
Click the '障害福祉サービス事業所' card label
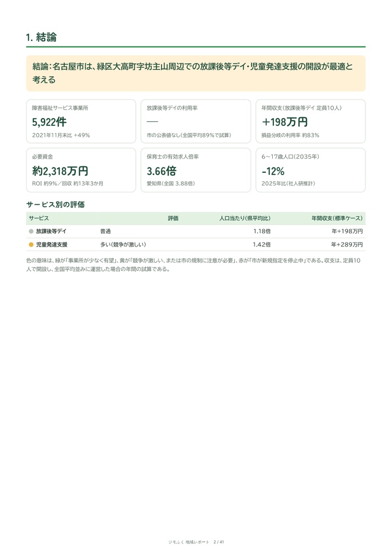pos(60,108)
